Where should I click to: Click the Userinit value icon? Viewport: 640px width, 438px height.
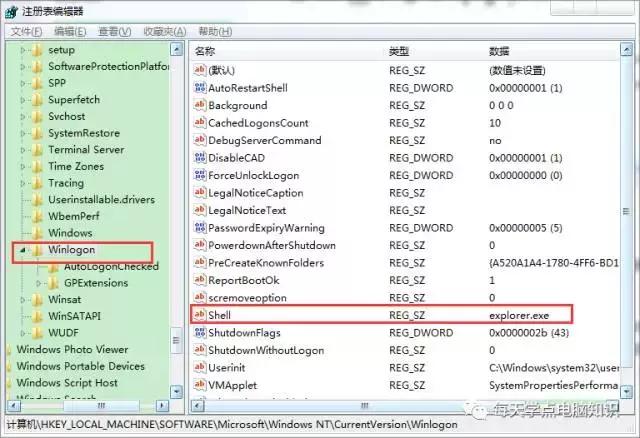pos(199,368)
